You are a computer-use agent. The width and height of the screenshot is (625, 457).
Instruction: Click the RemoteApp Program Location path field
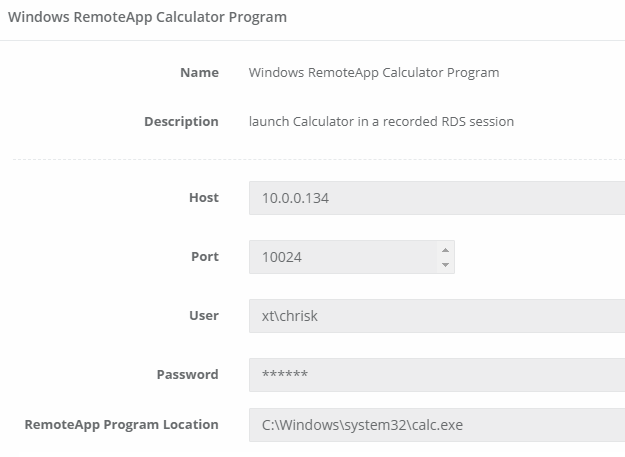coord(436,425)
